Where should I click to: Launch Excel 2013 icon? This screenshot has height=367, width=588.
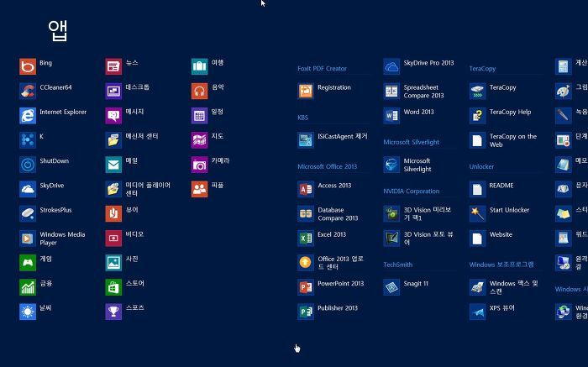(306, 238)
